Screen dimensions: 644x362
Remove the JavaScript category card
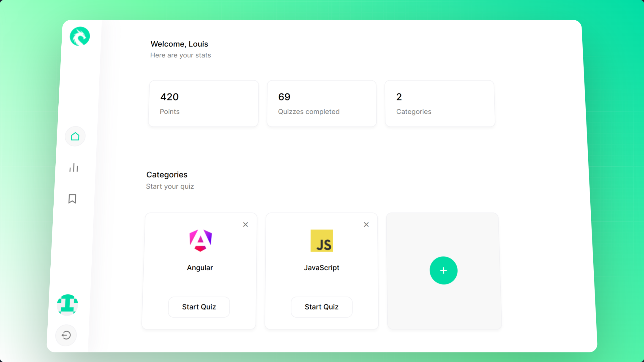[x=366, y=224]
